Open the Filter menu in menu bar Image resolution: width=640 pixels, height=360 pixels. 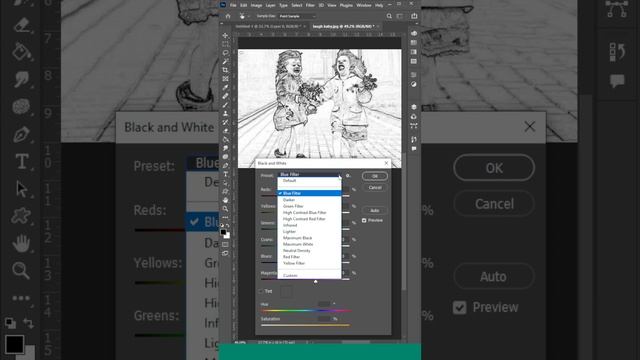pos(310,5)
